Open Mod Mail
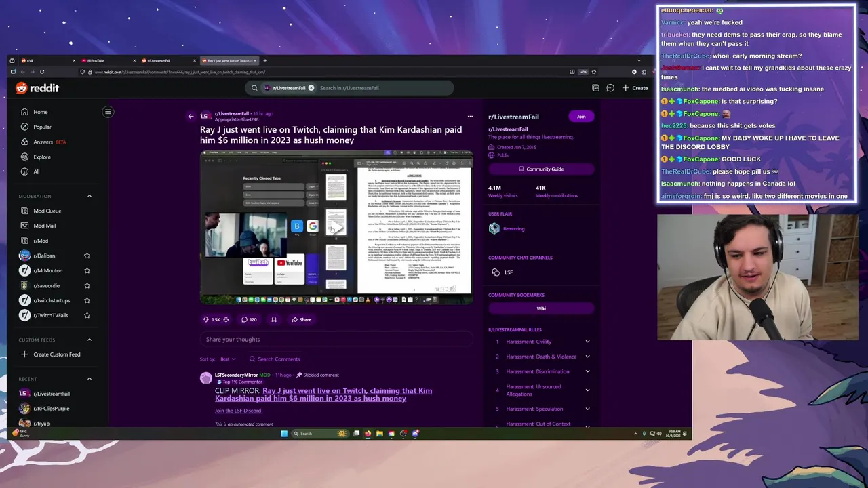Viewport: 868px width, 488px height. pyautogui.click(x=38, y=226)
